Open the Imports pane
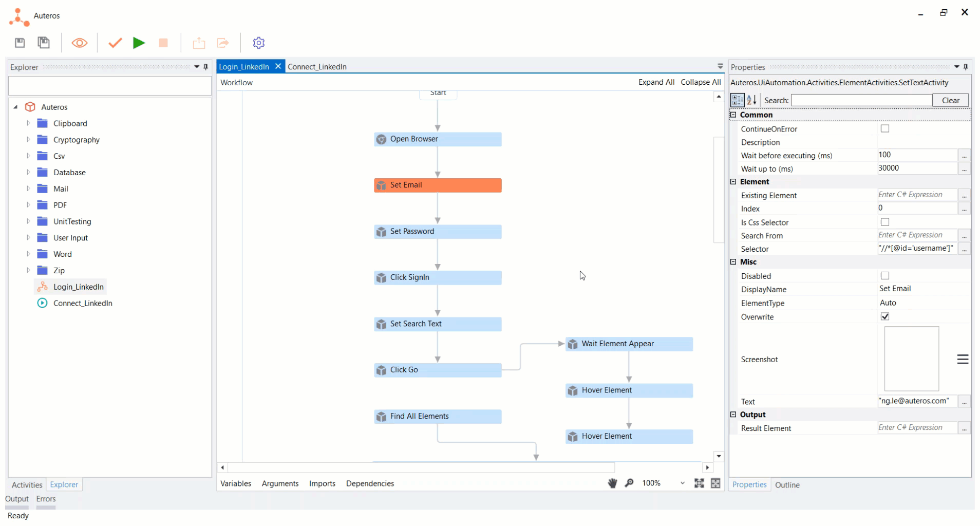The height and width of the screenshot is (526, 980). pyautogui.click(x=322, y=483)
